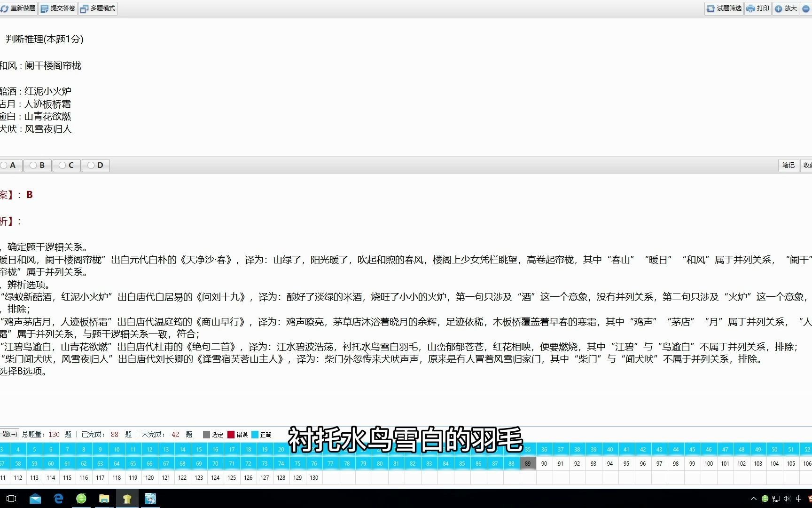Click the red 错误 legend swatch
The height and width of the screenshot is (508, 812).
pos(231,435)
